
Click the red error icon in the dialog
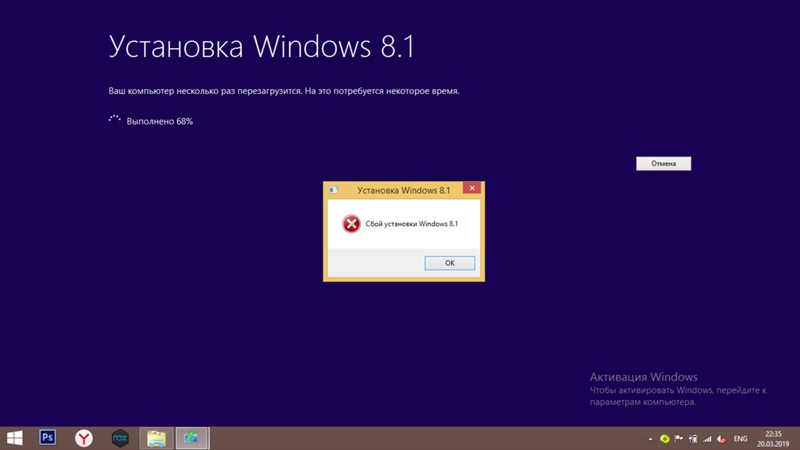pyautogui.click(x=351, y=223)
